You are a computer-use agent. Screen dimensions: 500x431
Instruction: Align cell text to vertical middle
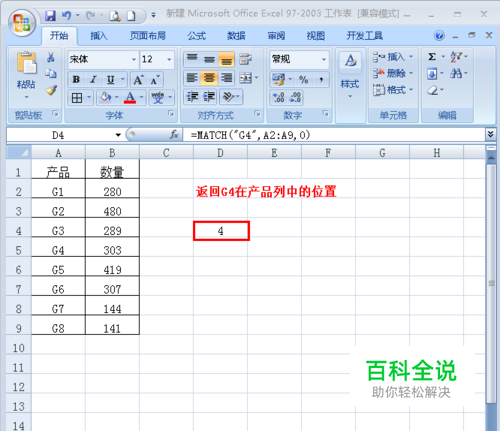[209, 59]
